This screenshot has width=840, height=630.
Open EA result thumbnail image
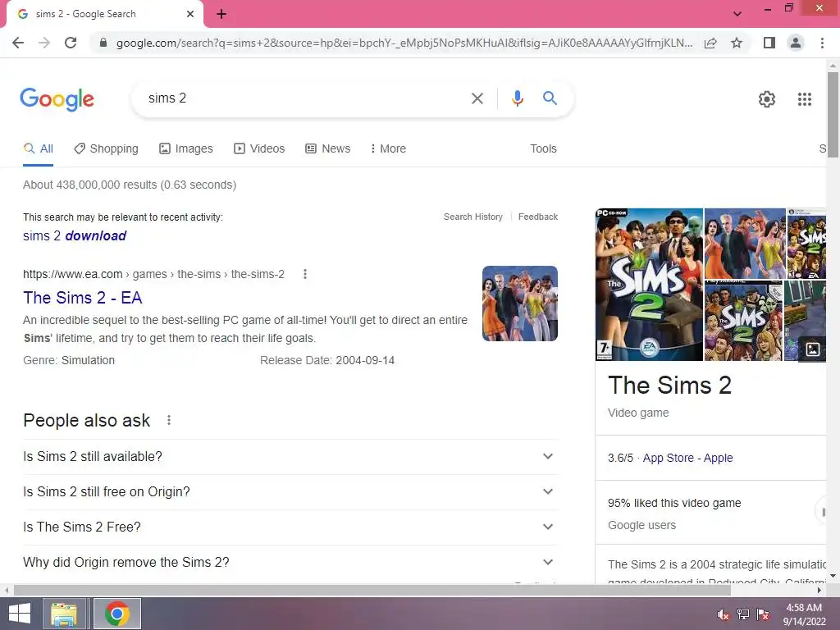click(519, 304)
